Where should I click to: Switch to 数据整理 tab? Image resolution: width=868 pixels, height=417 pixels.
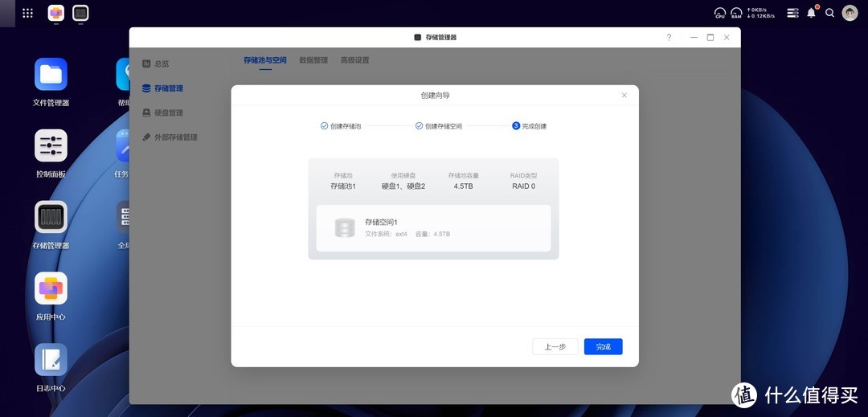click(x=313, y=60)
